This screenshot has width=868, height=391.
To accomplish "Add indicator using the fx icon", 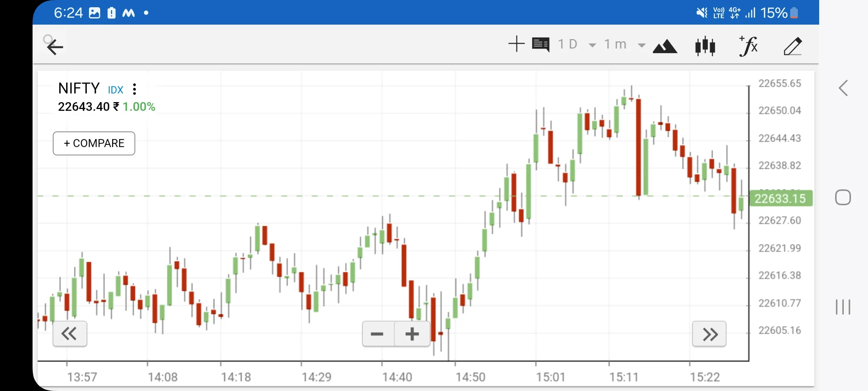I will [748, 46].
